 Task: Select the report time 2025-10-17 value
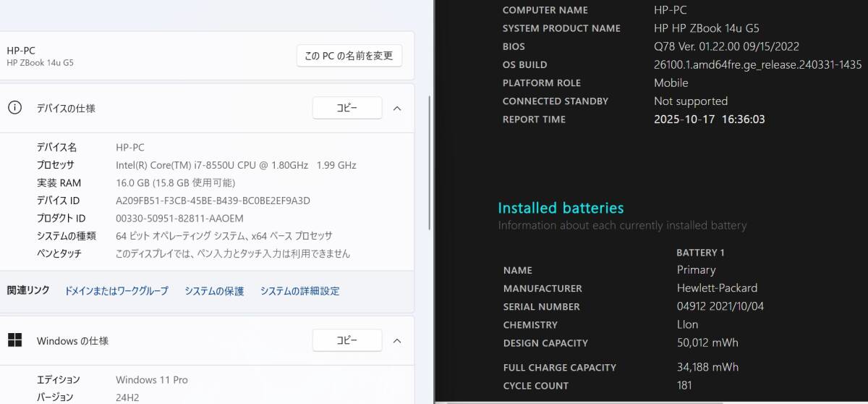pyautogui.click(x=709, y=119)
